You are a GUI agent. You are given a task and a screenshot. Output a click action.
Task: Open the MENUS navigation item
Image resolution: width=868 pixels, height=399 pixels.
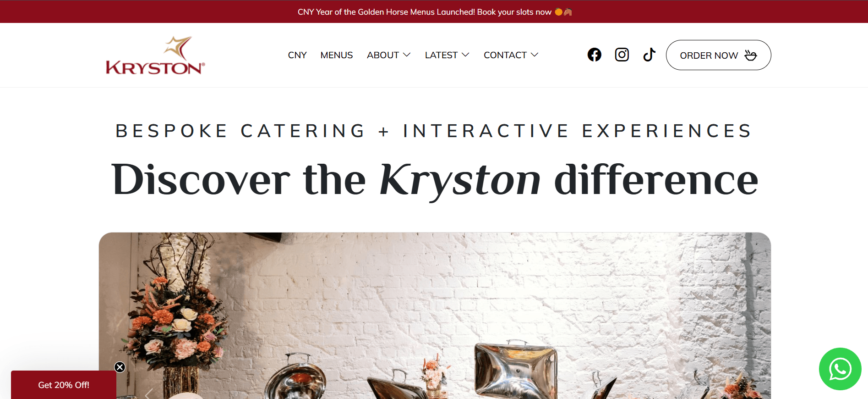coord(337,55)
